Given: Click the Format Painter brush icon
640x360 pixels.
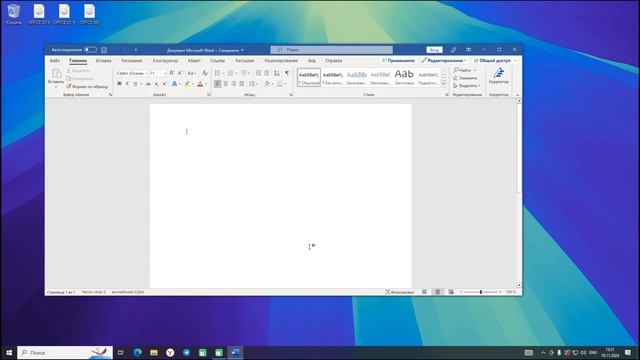Looking at the screenshot, I should coord(69,87).
